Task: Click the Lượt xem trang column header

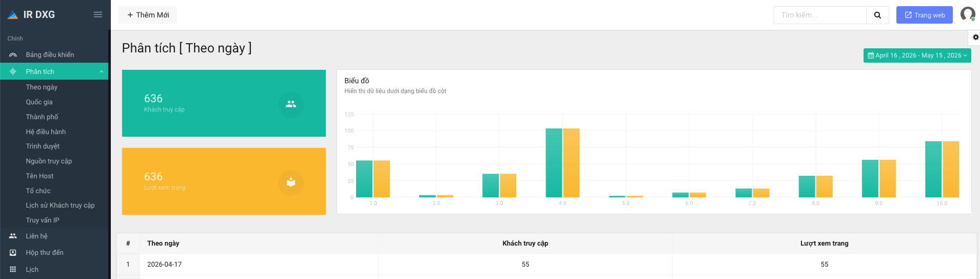Action: [825, 244]
